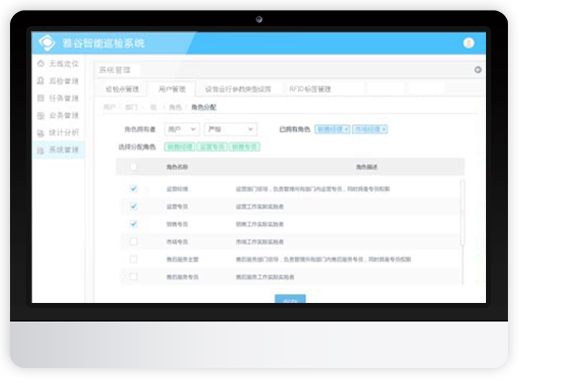Click the role table vertical scrollbar
Screen dimensions: 561x386
(462, 213)
